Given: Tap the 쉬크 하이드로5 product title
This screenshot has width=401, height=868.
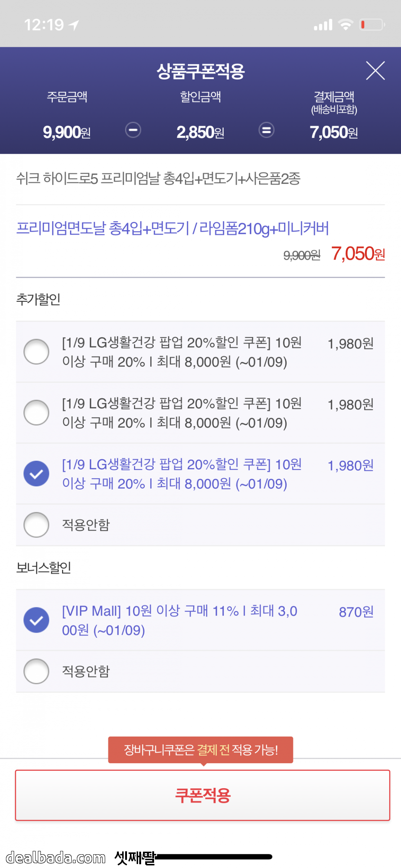Looking at the screenshot, I should 158,179.
